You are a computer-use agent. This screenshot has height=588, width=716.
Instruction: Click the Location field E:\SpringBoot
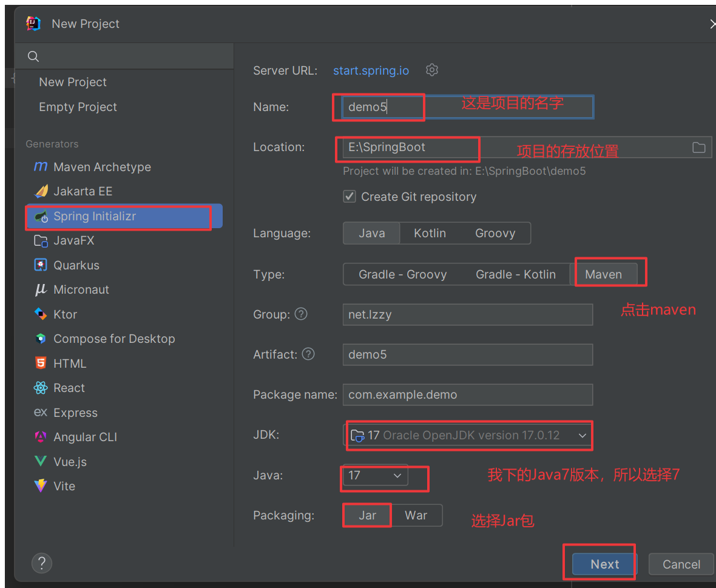[527, 147]
